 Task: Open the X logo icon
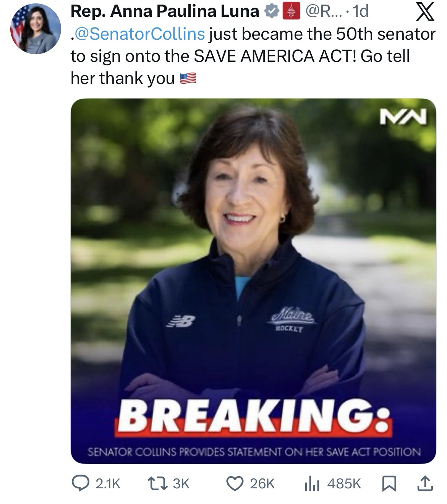coord(425,12)
